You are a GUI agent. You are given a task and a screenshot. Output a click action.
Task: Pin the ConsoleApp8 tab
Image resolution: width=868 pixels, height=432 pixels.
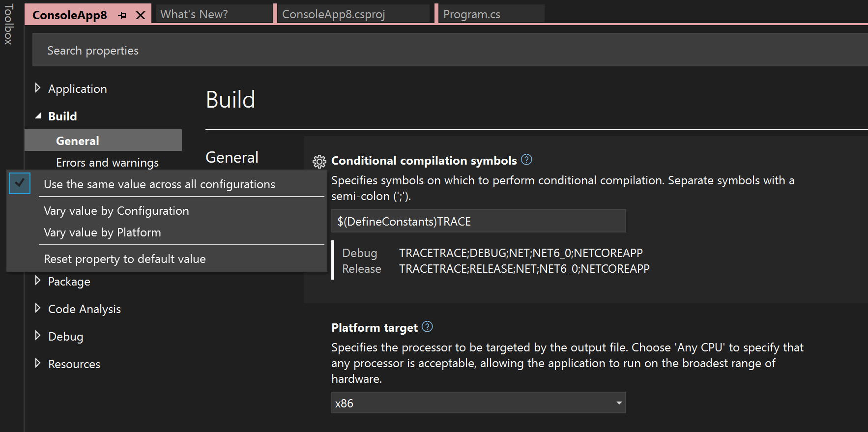pos(122,15)
